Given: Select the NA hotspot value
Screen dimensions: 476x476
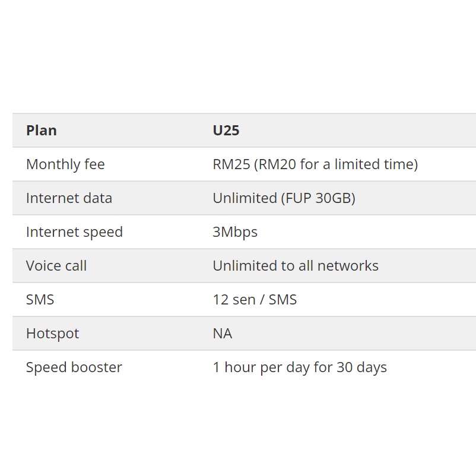Looking at the screenshot, I should tap(223, 334).
